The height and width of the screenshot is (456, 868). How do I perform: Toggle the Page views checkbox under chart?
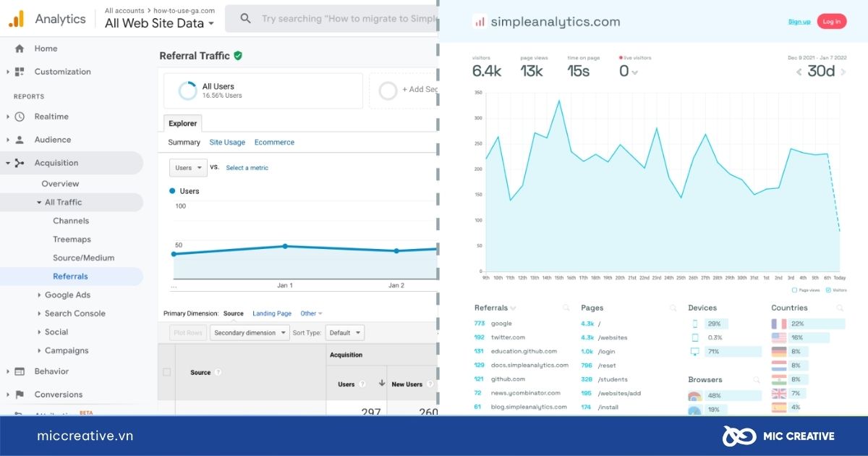pos(794,290)
